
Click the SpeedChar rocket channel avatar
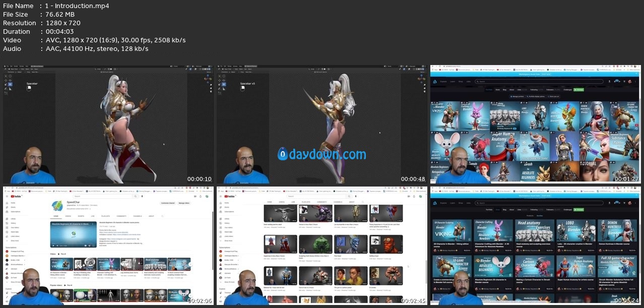coord(57,206)
